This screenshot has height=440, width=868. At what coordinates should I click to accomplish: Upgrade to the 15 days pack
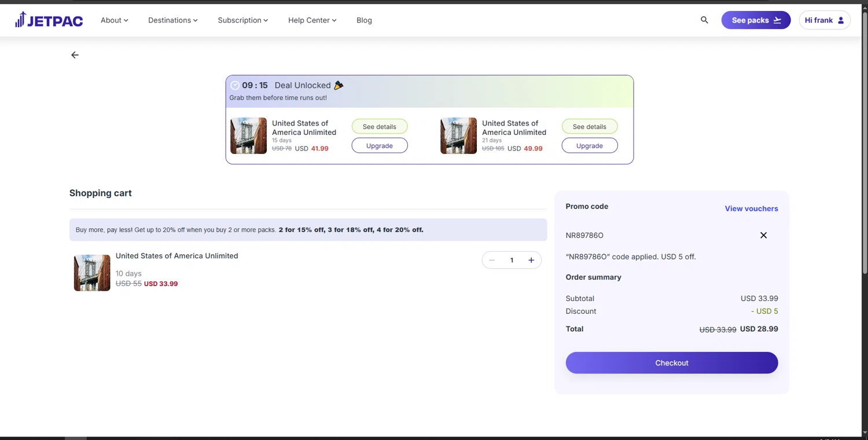tap(380, 145)
